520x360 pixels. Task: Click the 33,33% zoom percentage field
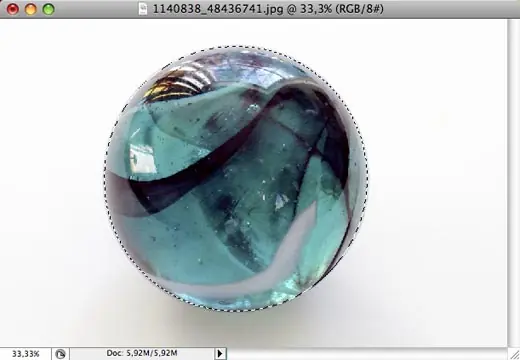coord(25,353)
